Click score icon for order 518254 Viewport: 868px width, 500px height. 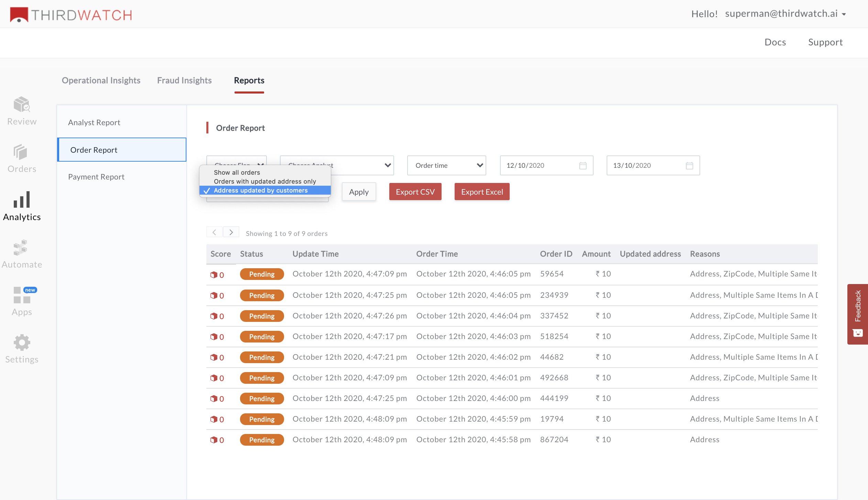[214, 337]
